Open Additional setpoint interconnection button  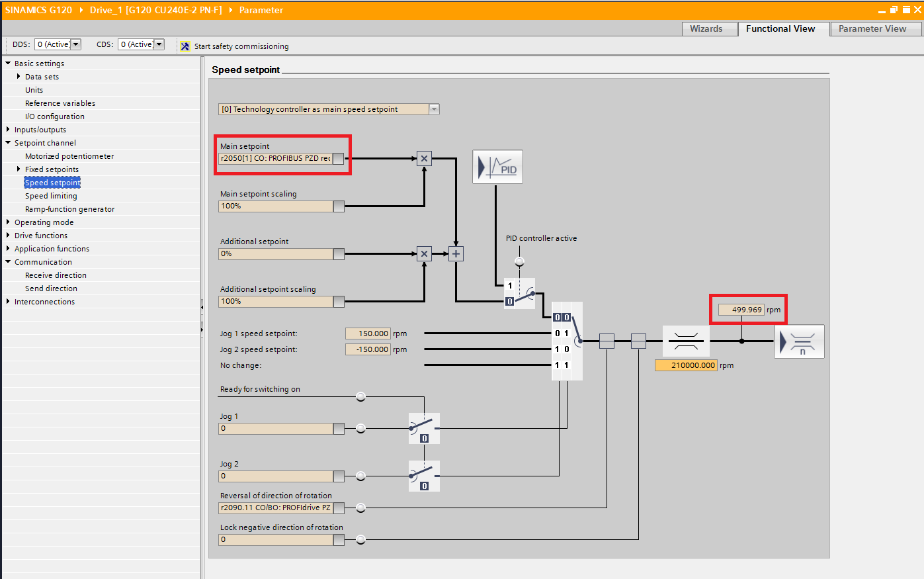click(x=339, y=254)
